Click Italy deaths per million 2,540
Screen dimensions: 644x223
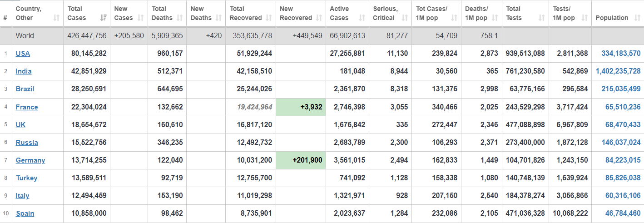click(x=489, y=196)
